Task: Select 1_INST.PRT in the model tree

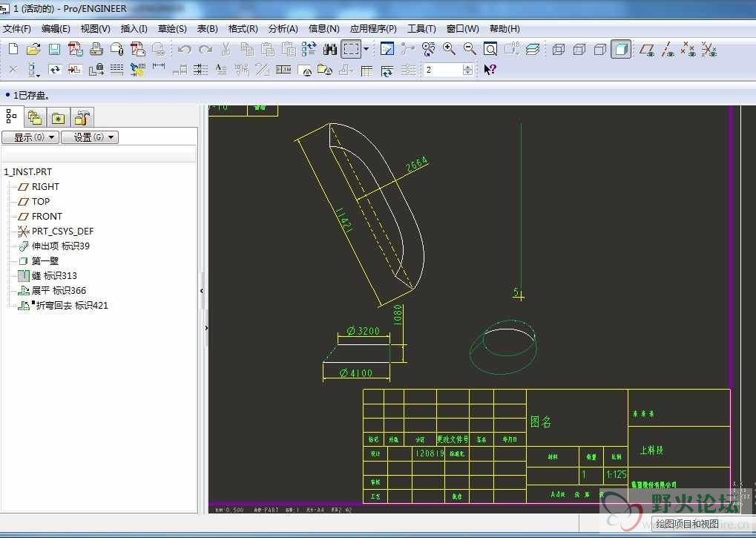Action: 28,172
